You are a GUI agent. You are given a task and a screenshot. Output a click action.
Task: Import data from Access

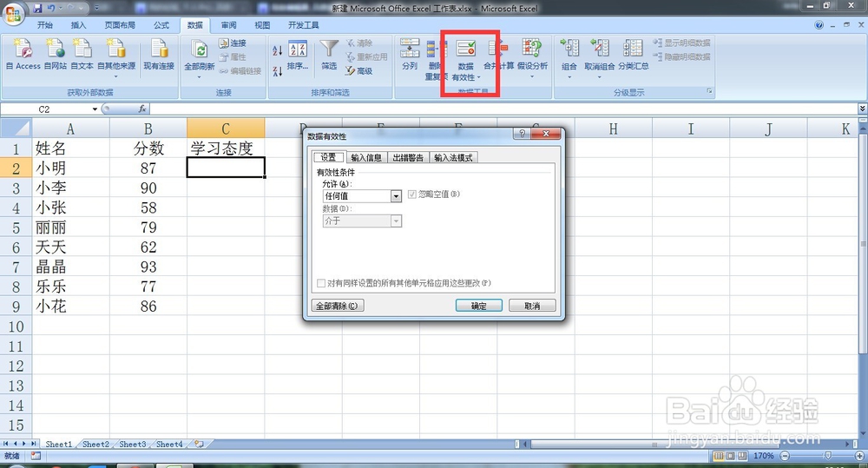pos(23,55)
